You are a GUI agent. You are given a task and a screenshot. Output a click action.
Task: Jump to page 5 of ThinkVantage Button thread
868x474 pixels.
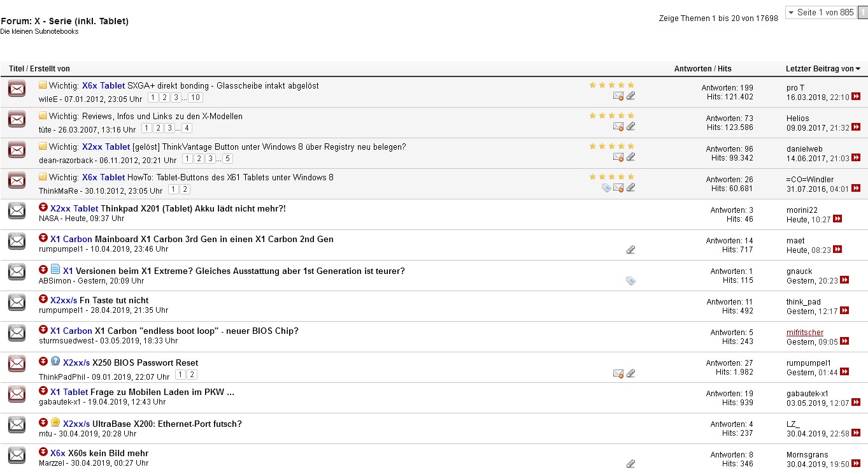227,159
